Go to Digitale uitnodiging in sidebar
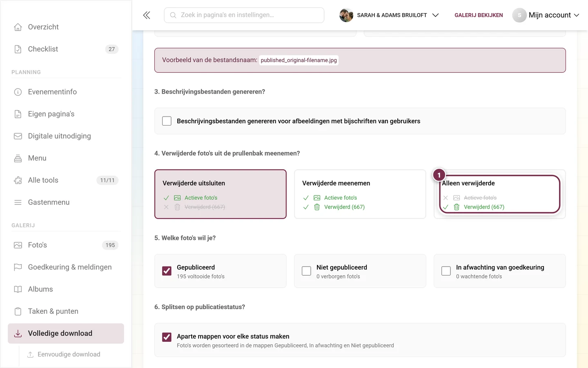 (x=66, y=136)
